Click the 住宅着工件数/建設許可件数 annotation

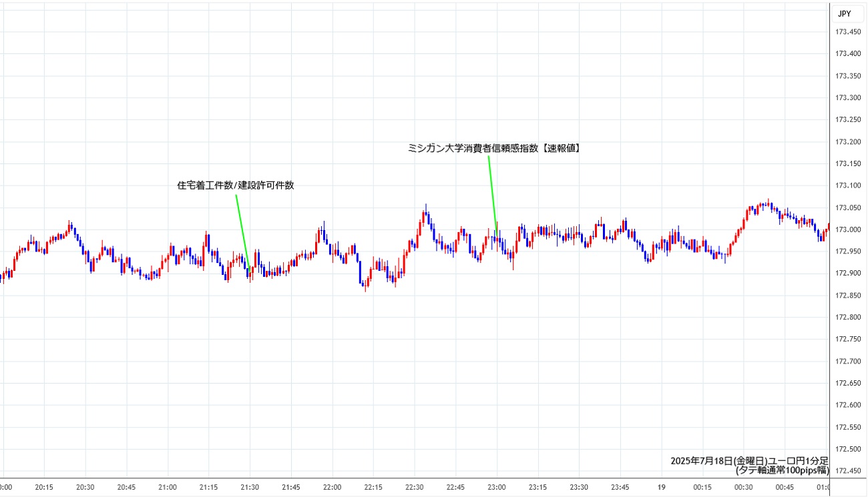[235, 185]
